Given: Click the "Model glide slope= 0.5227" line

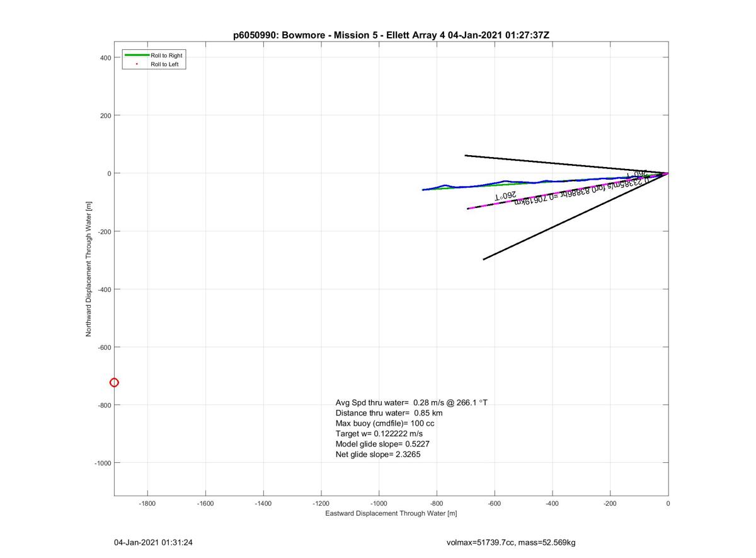Looking at the screenshot, I should point(382,444).
